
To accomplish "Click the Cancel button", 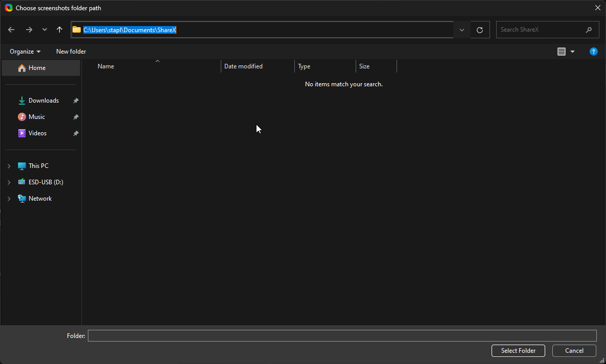I will 574,351.
